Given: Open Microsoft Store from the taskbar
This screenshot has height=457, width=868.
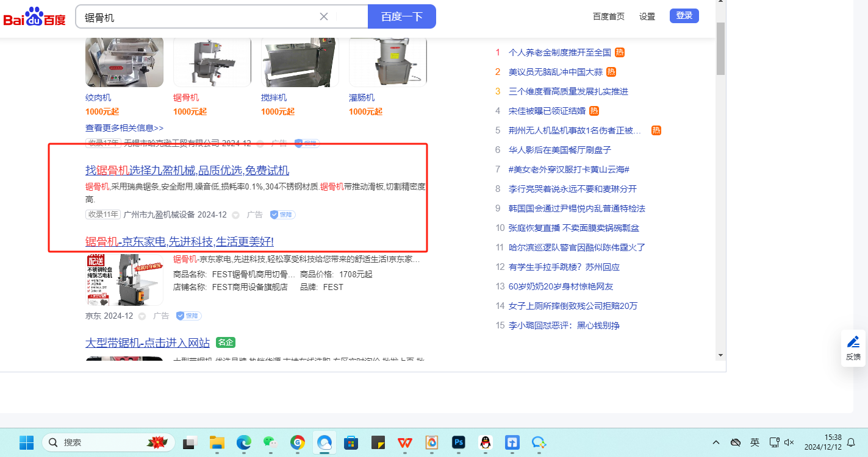Looking at the screenshot, I should 351,442.
